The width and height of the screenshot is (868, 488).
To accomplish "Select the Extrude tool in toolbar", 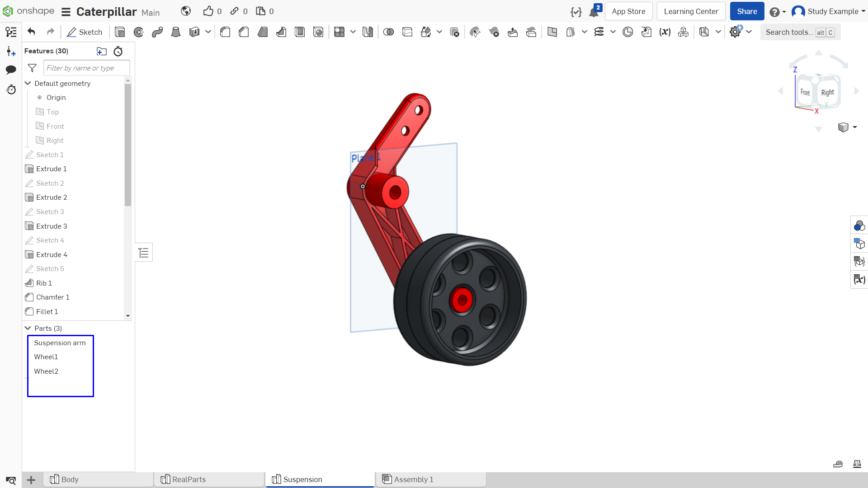I will 120,32.
